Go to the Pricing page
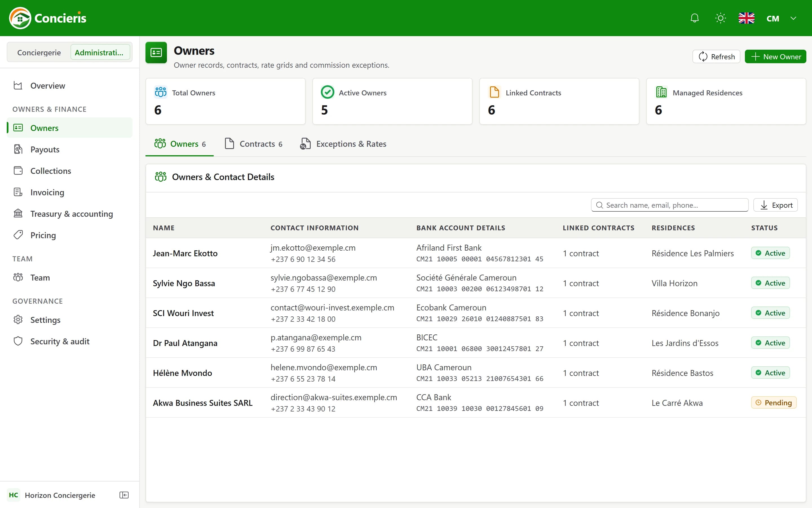Image resolution: width=812 pixels, height=508 pixels. click(69, 235)
